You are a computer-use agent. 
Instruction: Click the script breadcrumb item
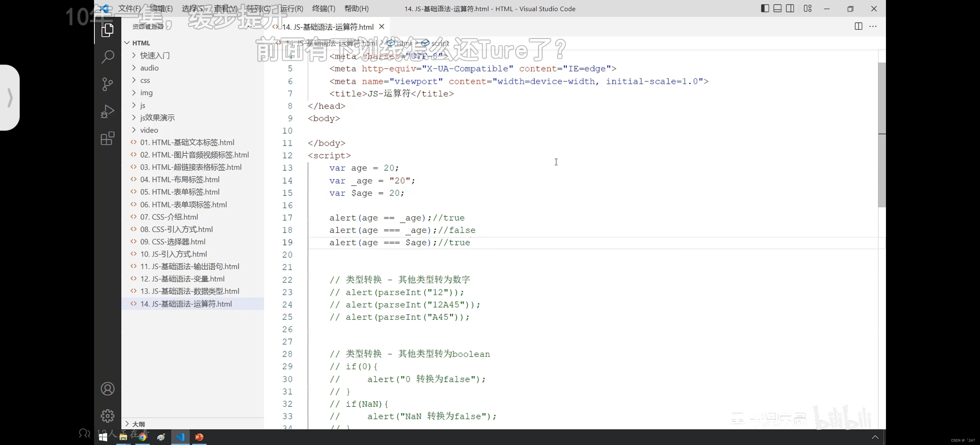(x=436, y=43)
